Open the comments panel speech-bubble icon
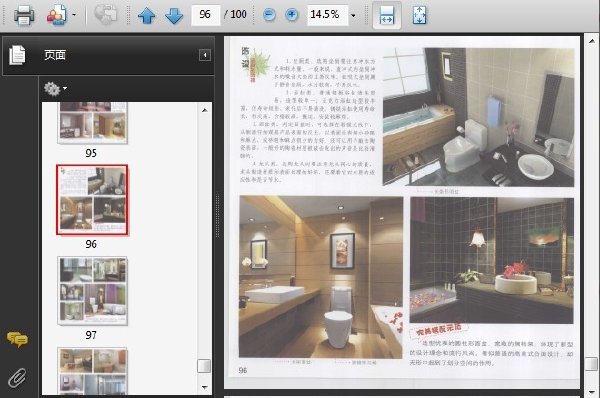Screen dimensions: 600x398 17,339
